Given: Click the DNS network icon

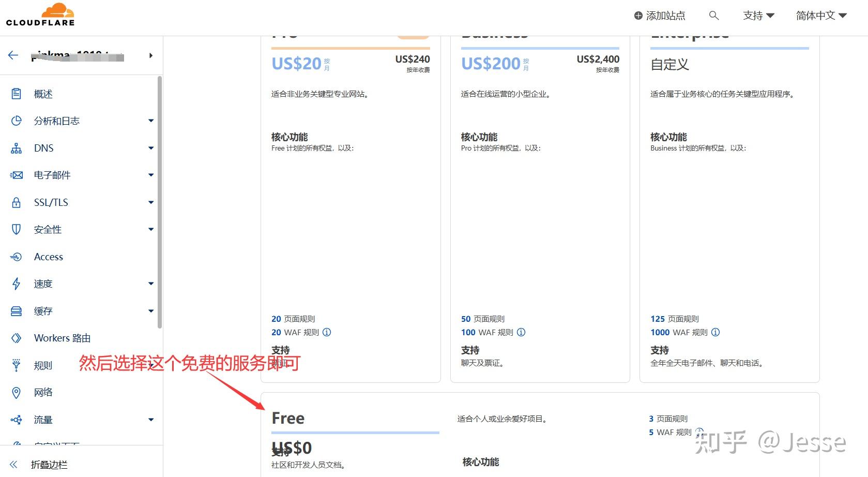Looking at the screenshot, I should 17,148.
